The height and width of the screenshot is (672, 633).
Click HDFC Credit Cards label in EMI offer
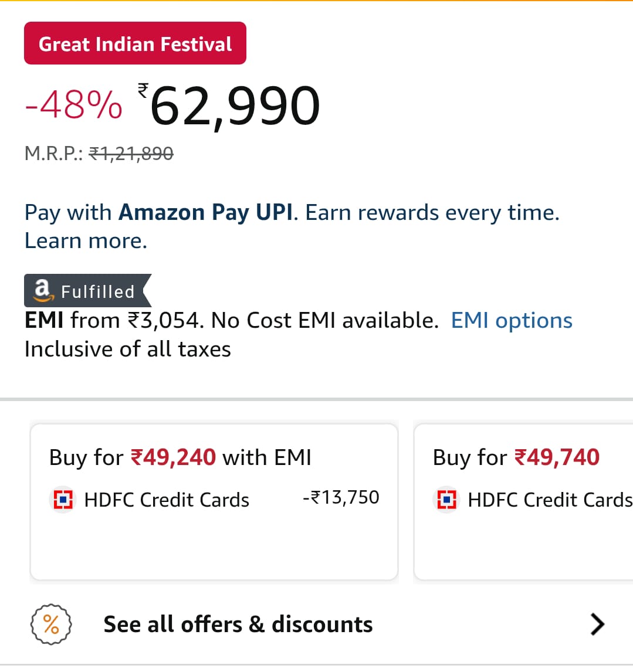pos(167,500)
